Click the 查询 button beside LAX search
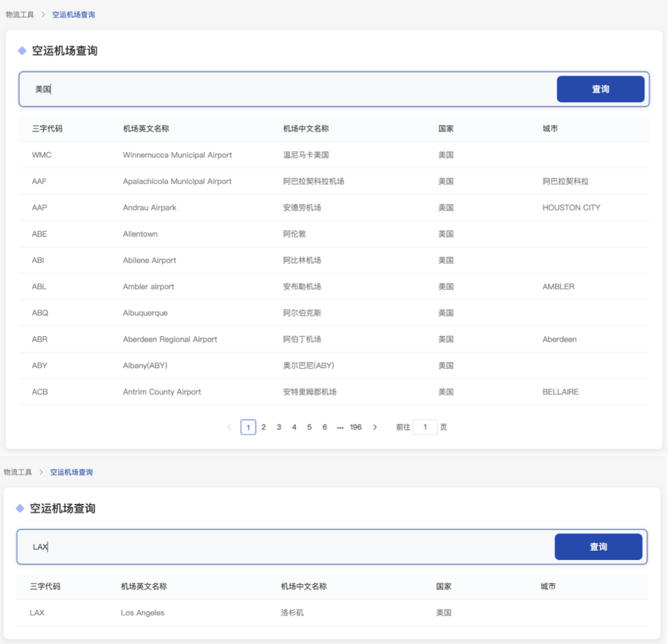Viewport: 668px width, 644px height. (598, 547)
